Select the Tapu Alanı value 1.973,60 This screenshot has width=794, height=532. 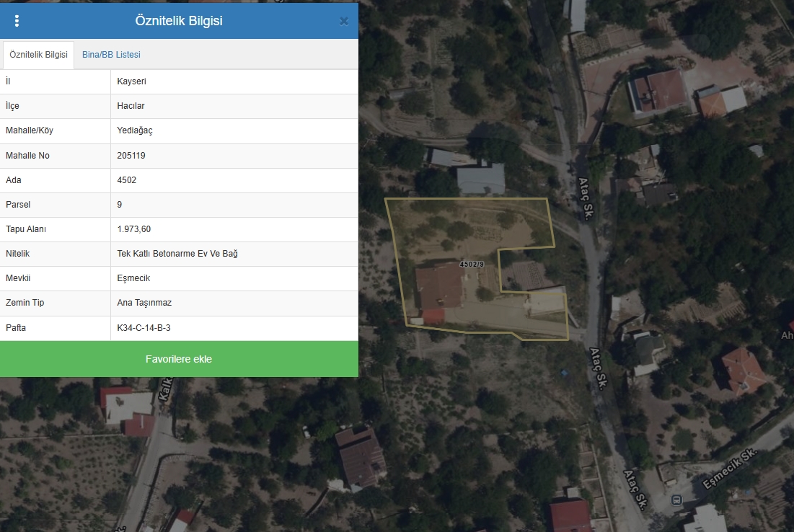(x=133, y=229)
